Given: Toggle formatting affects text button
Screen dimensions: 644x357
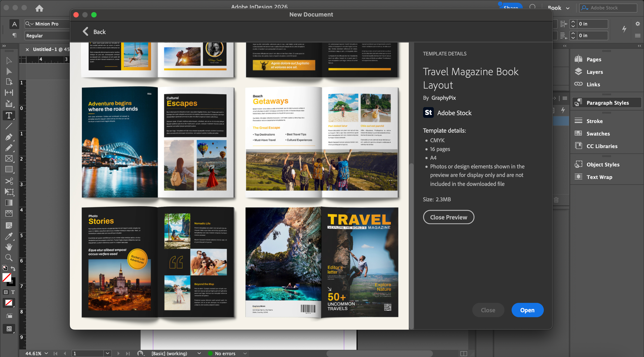Looking at the screenshot, I should pos(13,292).
